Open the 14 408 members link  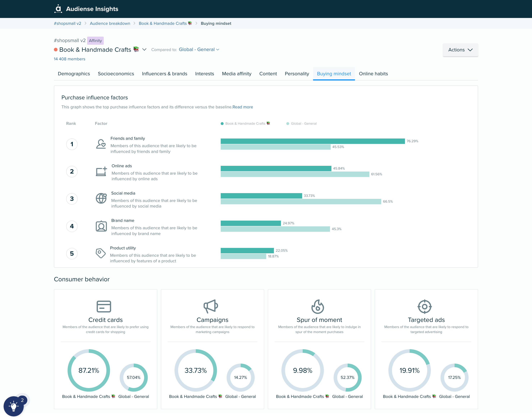pos(70,59)
